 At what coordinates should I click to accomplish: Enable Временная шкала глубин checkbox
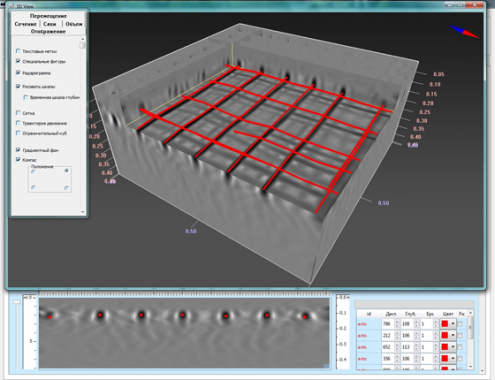[x=26, y=97]
